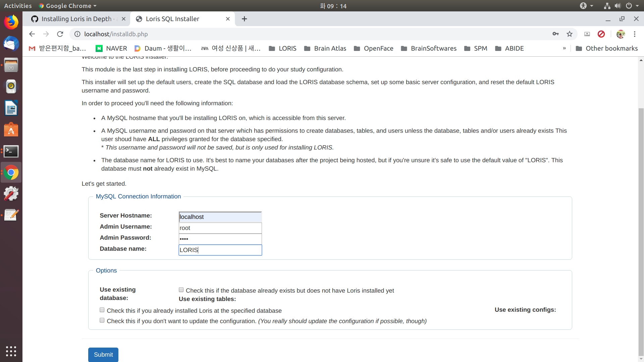This screenshot has width=644, height=362.
Task: Open the OpenFace bookmark folder
Action: tap(374, 48)
